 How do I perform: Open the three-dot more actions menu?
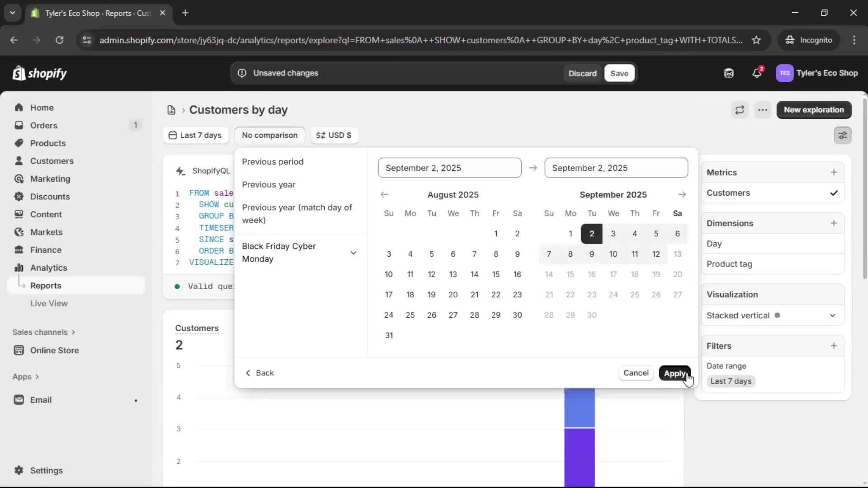click(763, 110)
